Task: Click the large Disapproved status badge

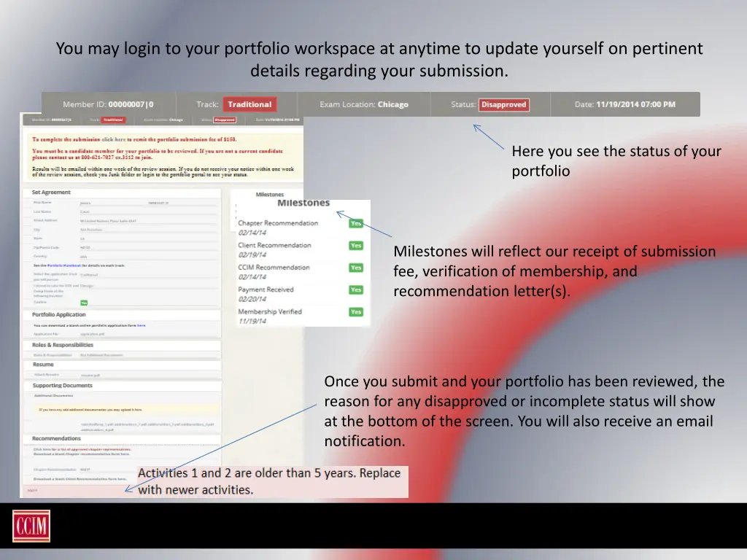Action: tap(503, 104)
